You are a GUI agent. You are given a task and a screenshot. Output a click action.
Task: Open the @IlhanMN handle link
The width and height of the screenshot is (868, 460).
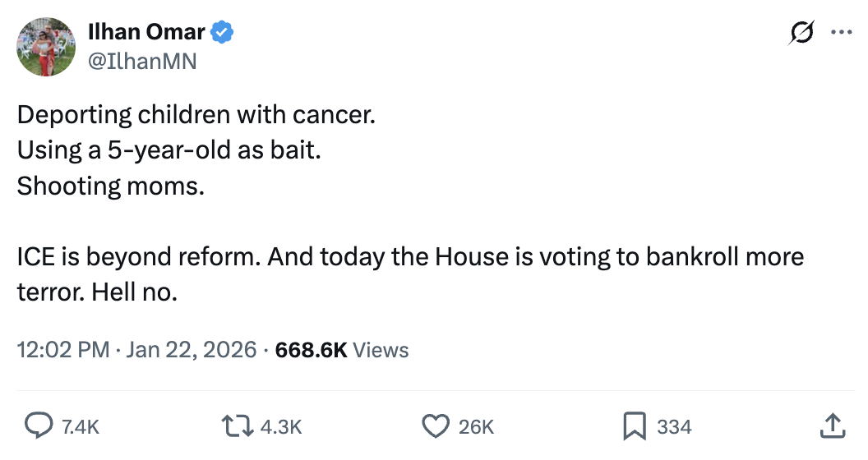pos(142,61)
